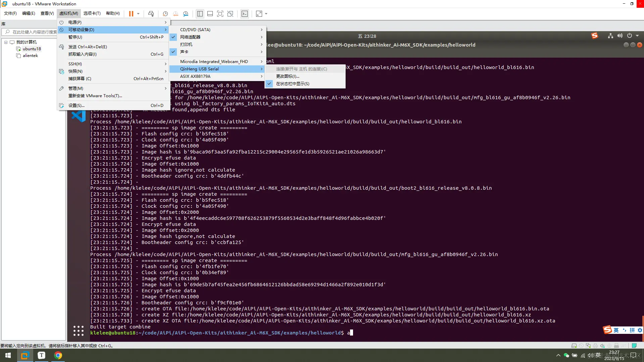
Task: Toggle the library sidebar toolbar icon
Action: 200,14
